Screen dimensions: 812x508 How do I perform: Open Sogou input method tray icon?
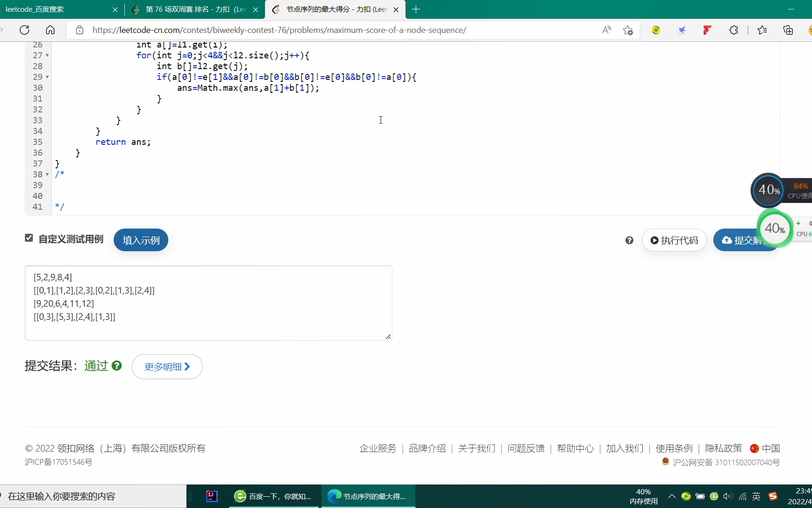(x=773, y=496)
